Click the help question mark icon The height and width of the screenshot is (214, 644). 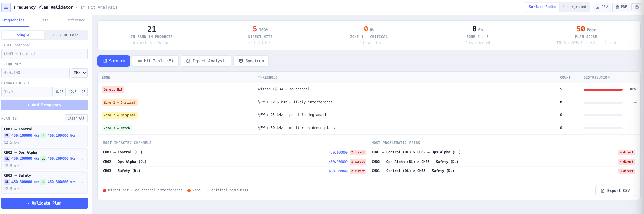[x=637, y=7]
